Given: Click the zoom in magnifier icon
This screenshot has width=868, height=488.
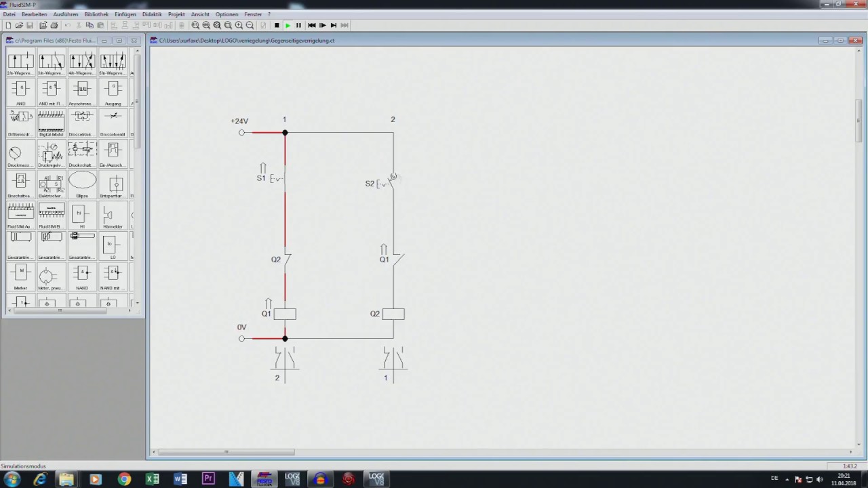Looking at the screenshot, I should 239,25.
